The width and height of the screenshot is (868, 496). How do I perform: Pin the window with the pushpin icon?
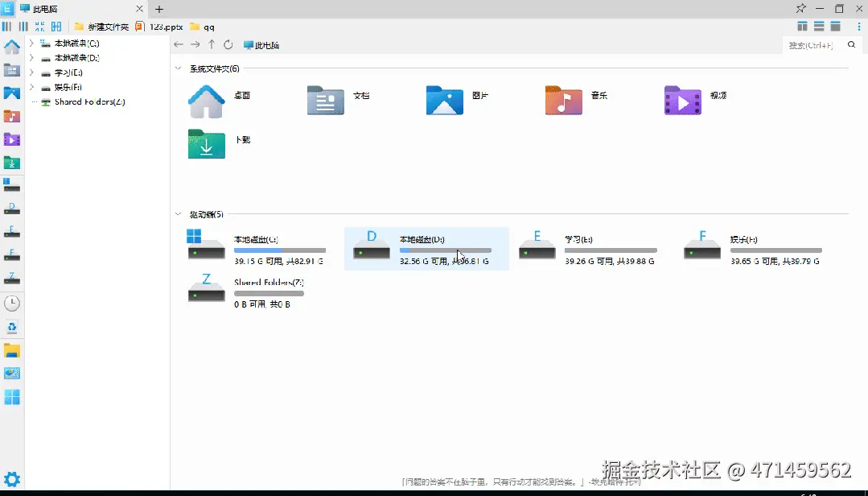point(800,8)
